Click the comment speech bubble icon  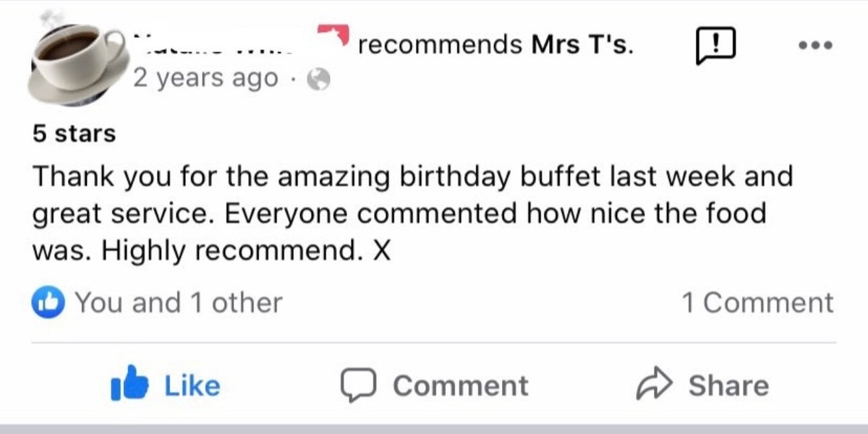[357, 386]
